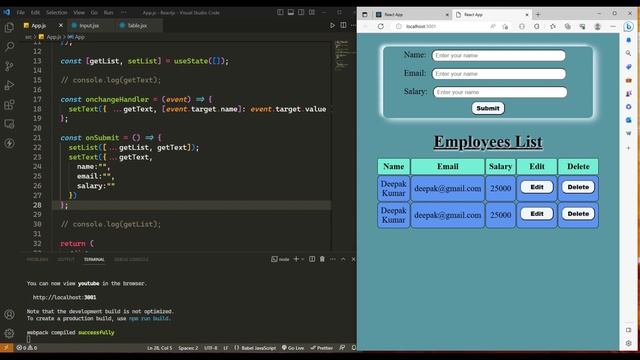This screenshot has width=640, height=360.
Task: Toggle the bottom panel layout icon
Action: coord(291,12)
